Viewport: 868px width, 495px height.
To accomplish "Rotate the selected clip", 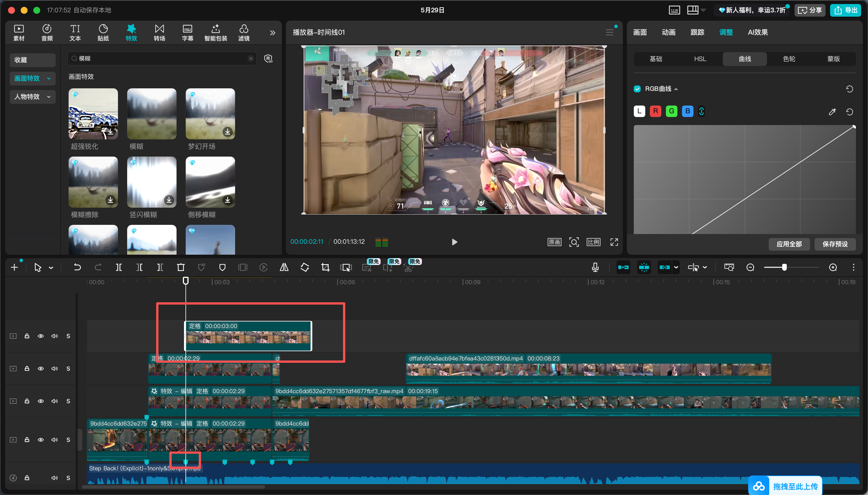I will tap(305, 268).
